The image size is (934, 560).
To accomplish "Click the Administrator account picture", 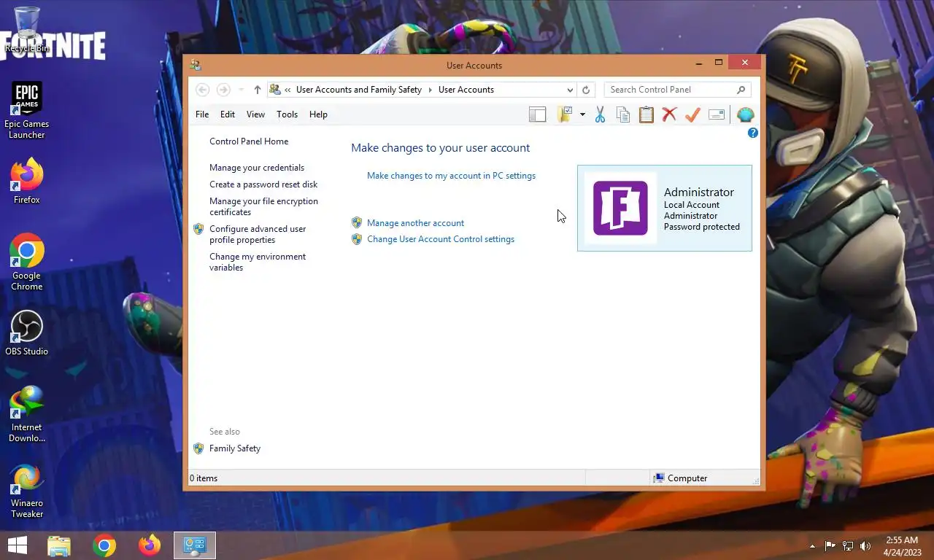I will point(620,208).
